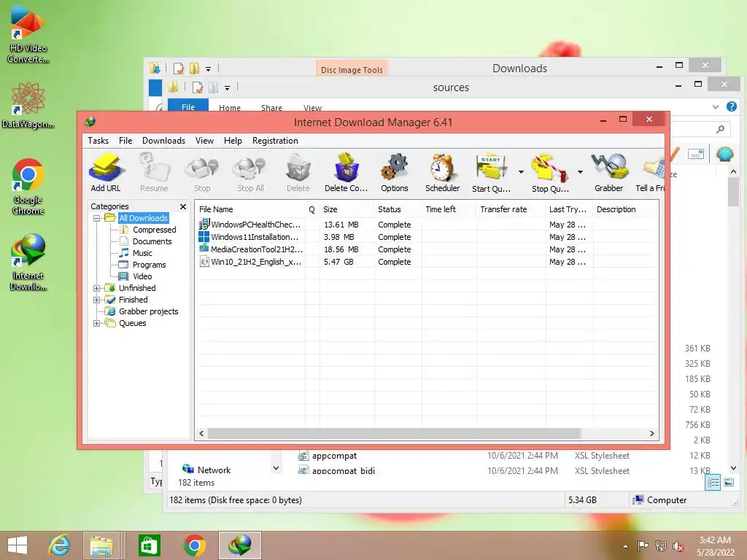The image size is (747, 560).
Task: Click the Delete toolbar icon
Action: tap(298, 172)
